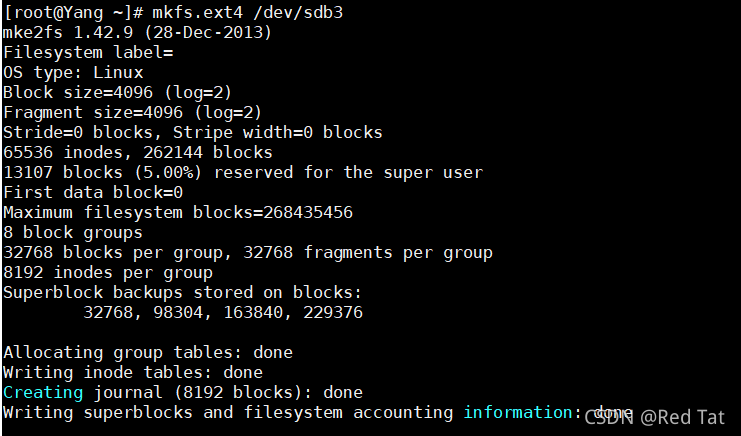Click the Filesystem label= line
This screenshot has height=436, width=741.
88,52
